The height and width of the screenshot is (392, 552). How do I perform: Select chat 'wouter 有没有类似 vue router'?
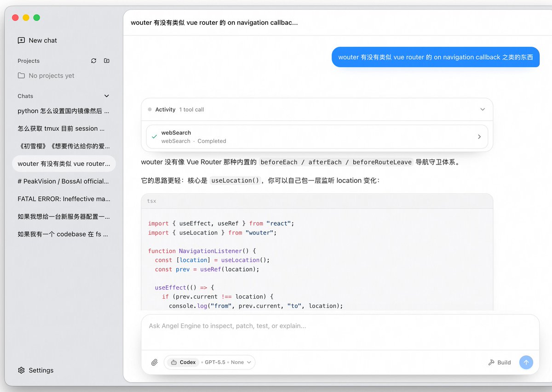click(x=63, y=164)
